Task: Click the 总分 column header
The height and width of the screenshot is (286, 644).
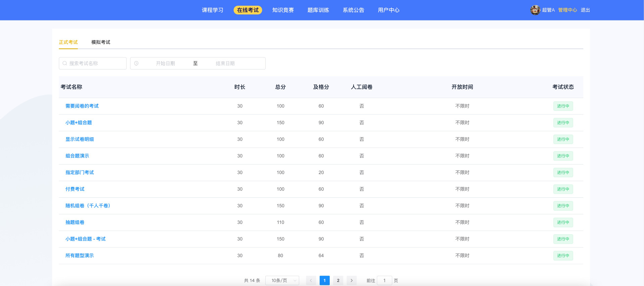Action: coord(280,87)
